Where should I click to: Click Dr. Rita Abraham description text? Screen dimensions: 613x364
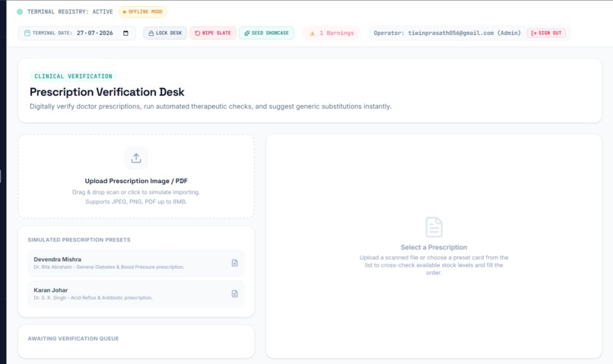point(109,267)
